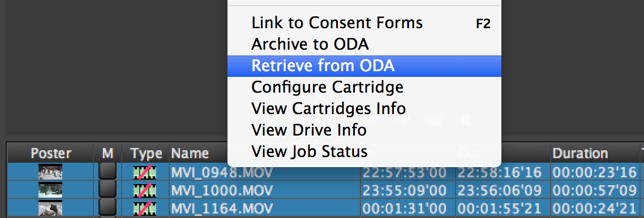Select the MVI_1164.MOV clip name

pyautogui.click(x=221, y=208)
